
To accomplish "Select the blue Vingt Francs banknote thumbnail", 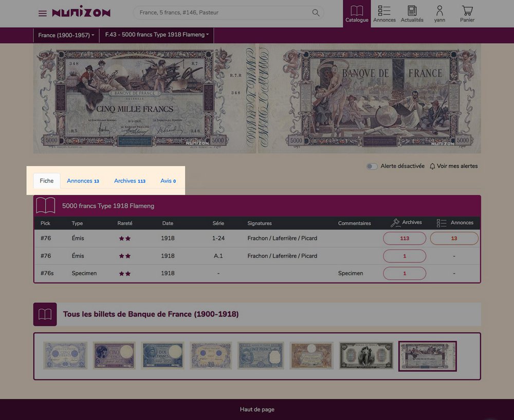I will coord(261,355).
